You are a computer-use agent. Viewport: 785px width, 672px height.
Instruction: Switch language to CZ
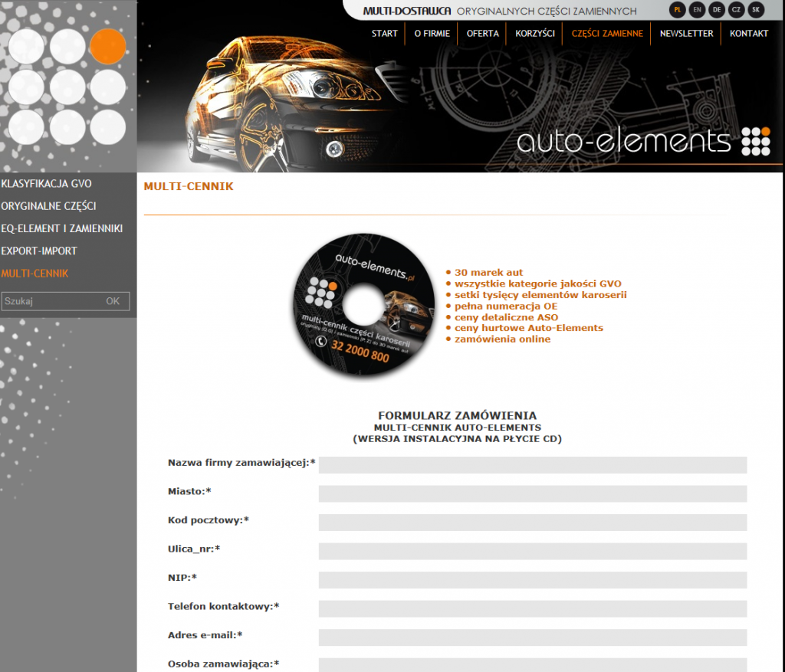pyautogui.click(x=736, y=9)
